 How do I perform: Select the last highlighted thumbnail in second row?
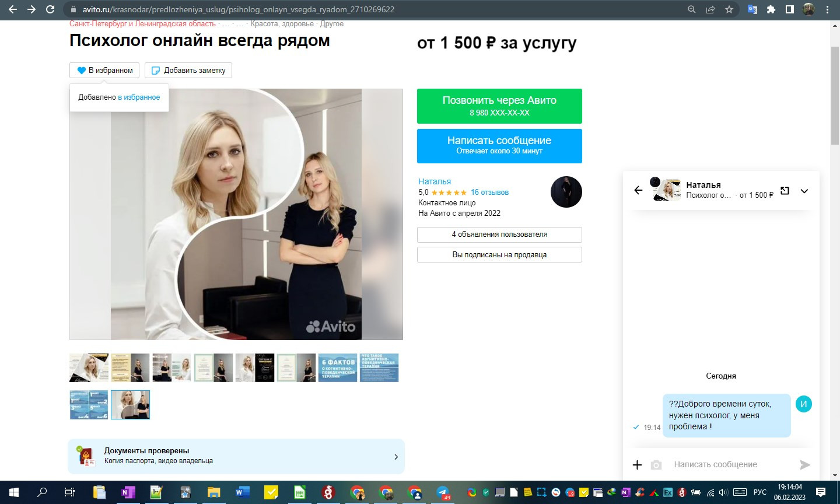click(130, 405)
